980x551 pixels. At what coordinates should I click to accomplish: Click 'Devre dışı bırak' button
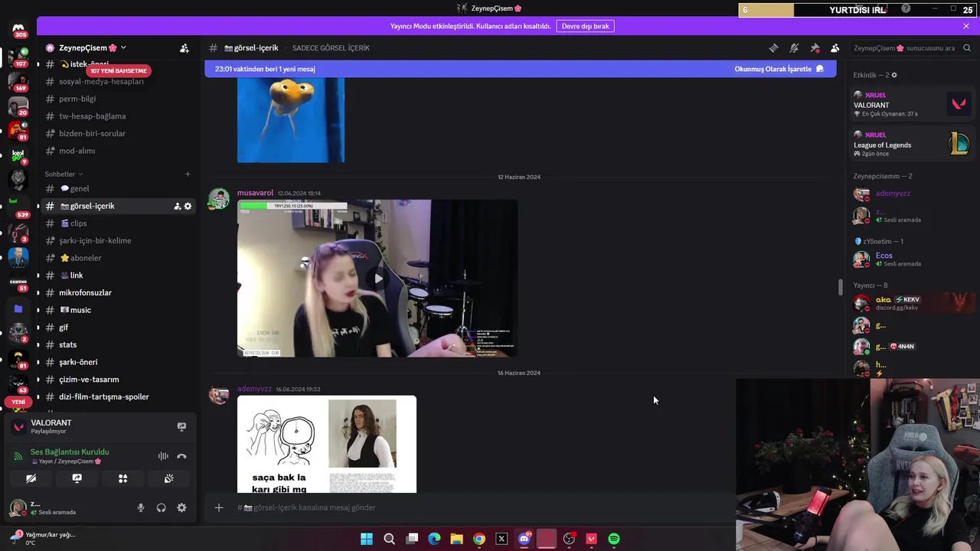pos(585,26)
